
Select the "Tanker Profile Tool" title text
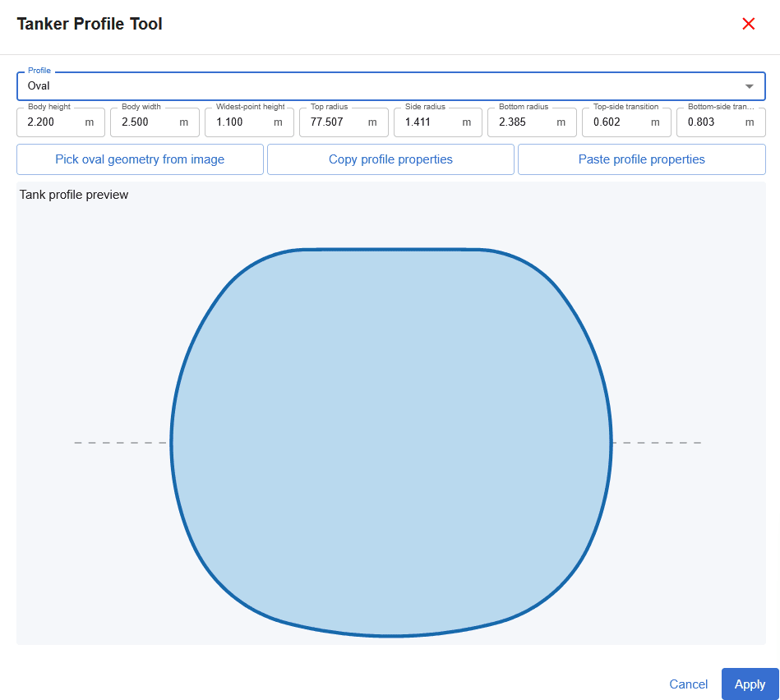pos(90,24)
